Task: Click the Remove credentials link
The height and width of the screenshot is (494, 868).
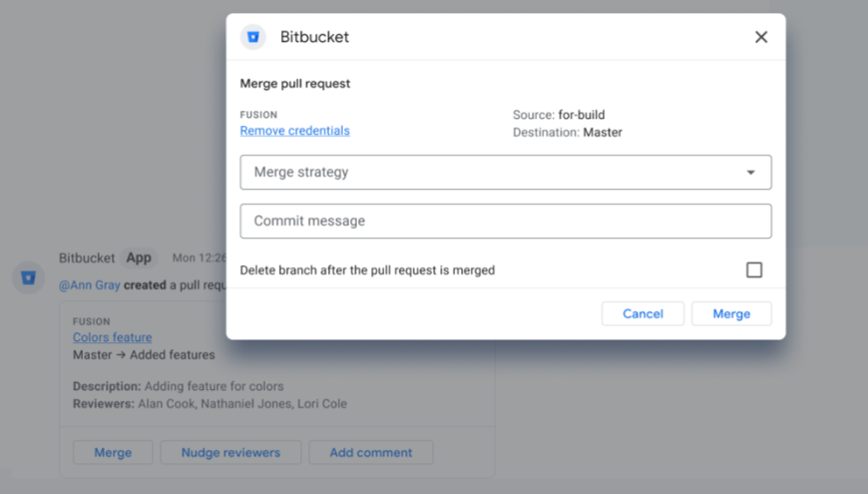Action: coord(294,131)
